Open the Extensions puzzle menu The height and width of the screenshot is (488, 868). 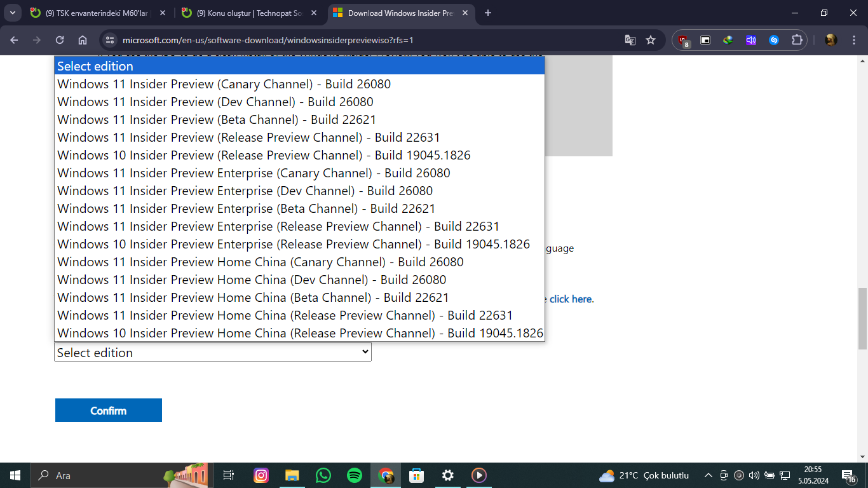pos(797,40)
